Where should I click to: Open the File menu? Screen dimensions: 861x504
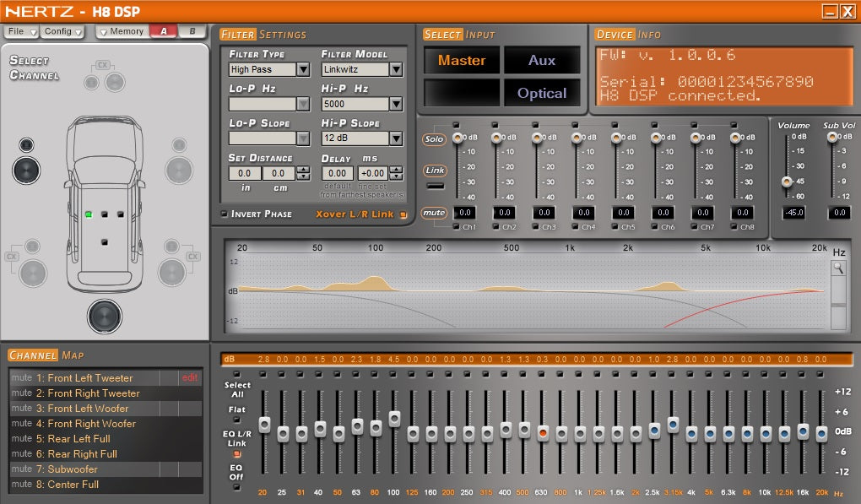click(x=17, y=30)
